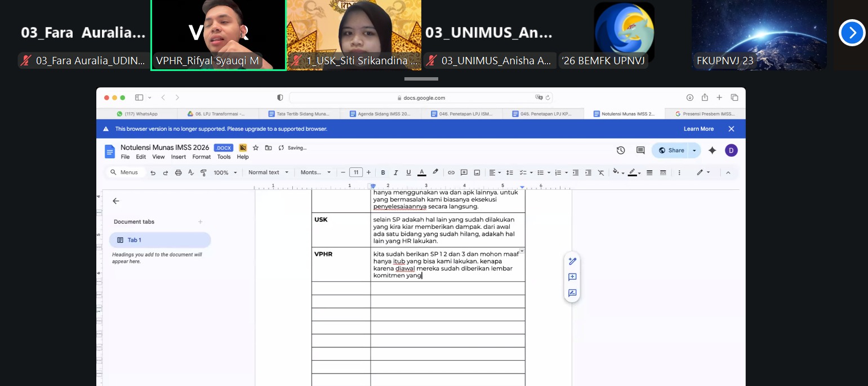Screen dimensions: 868x386
Task: Click the Learn More link in the banner
Action: click(698, 129)
